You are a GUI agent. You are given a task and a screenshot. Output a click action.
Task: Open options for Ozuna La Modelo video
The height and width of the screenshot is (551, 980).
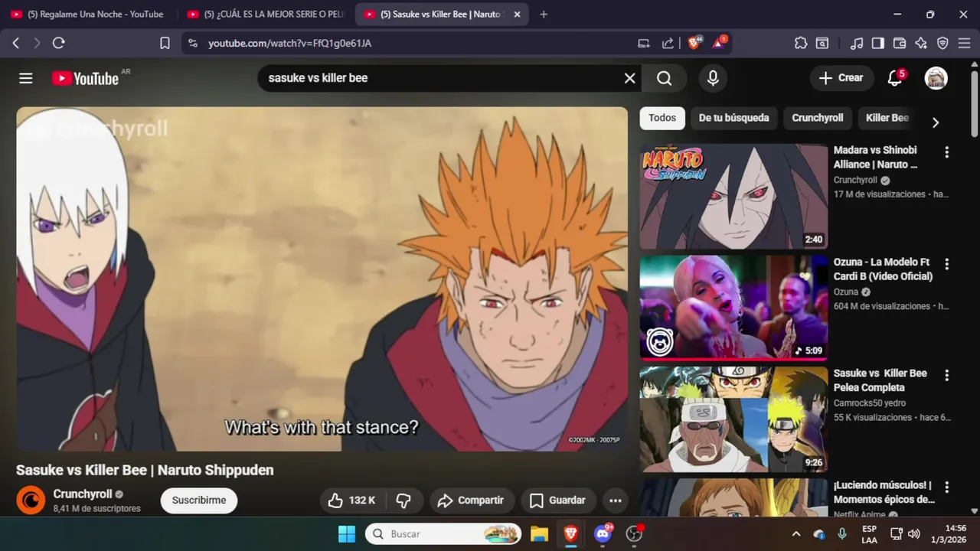[946, 264]
